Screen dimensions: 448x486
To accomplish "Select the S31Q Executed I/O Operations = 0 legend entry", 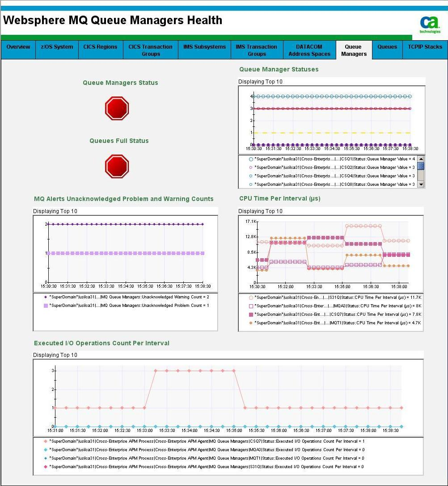I will click(204, 466).
